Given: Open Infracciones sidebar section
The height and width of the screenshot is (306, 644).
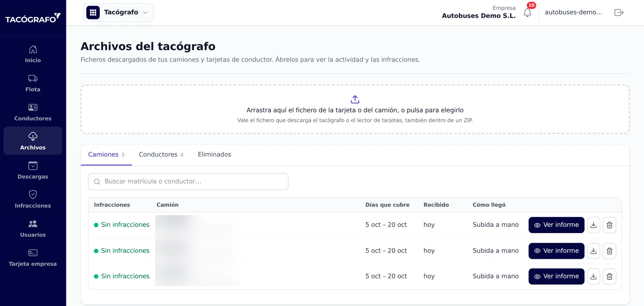Looking at the screenshot, I should (33, 199).
